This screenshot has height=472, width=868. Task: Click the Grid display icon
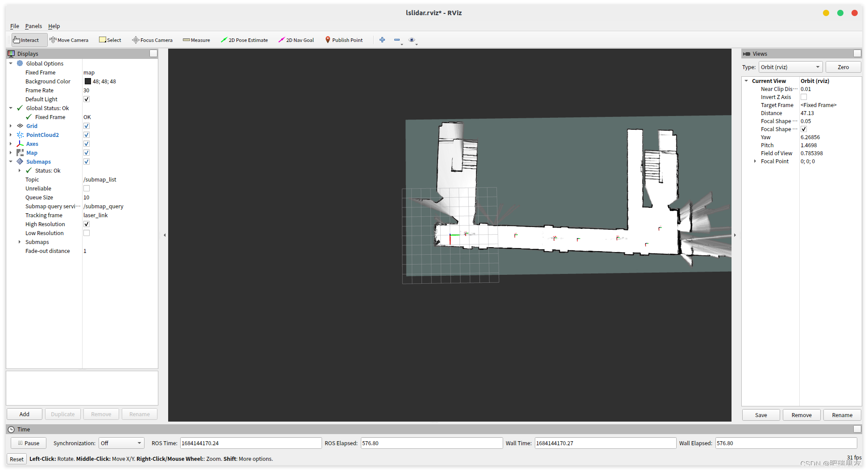[x=20, y=126]
